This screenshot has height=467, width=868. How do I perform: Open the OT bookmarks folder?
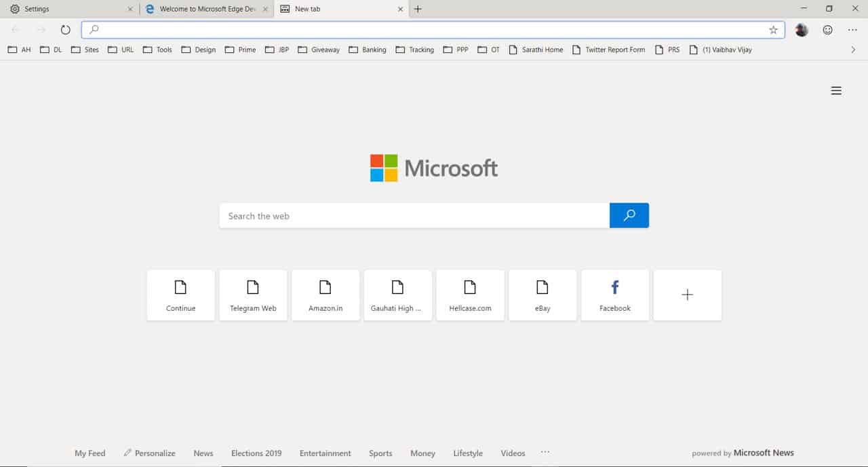(x=488, y=50)
